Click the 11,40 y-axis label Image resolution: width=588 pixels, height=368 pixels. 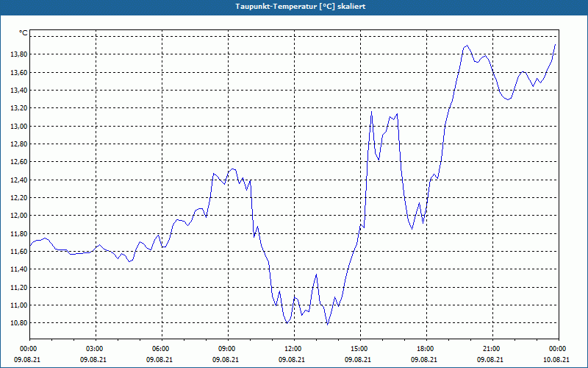pyautogui.click(x=20, y=269)
